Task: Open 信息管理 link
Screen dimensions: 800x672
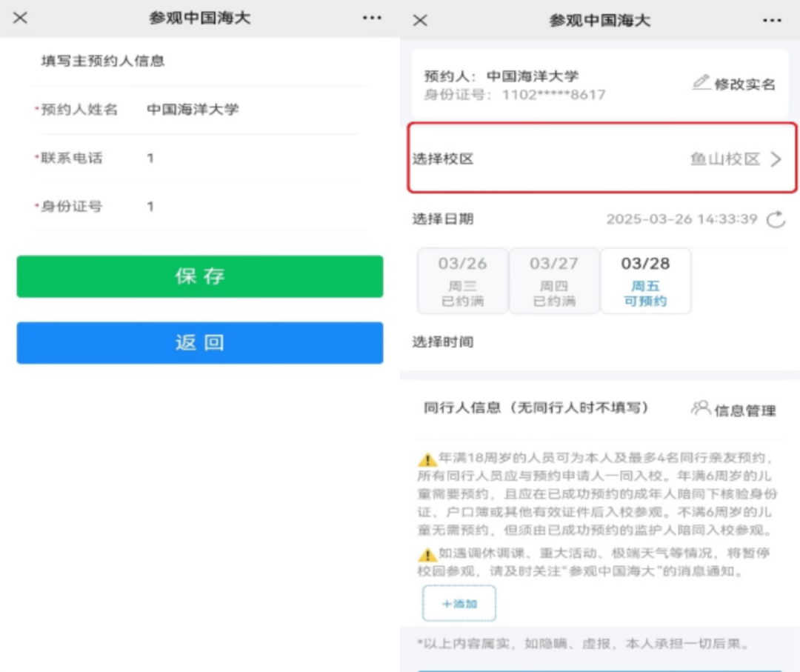Action: pos(745,410)
